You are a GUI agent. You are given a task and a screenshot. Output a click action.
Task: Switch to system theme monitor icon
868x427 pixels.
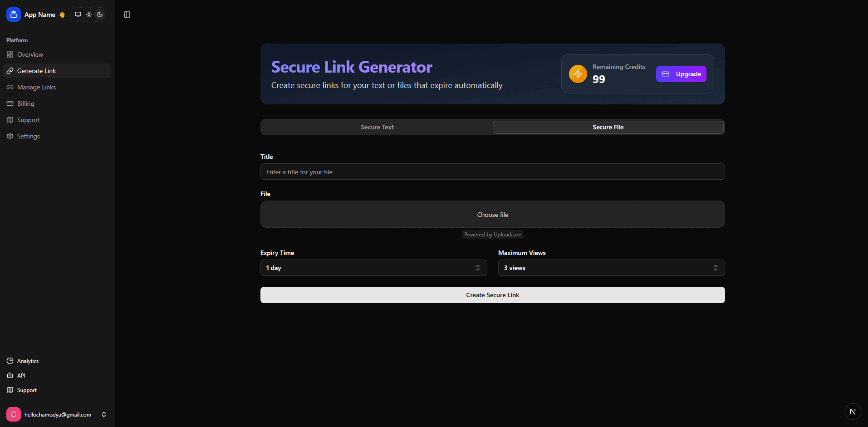pos(78,15)
